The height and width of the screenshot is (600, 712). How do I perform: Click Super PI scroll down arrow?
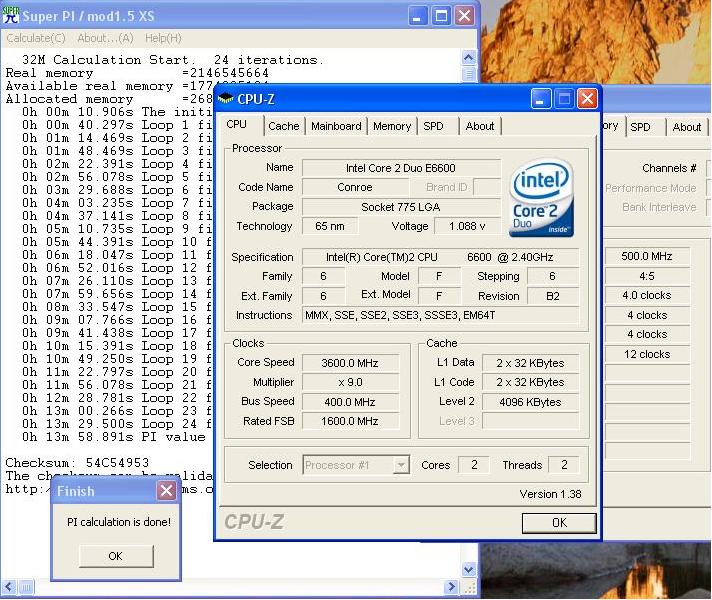coord(469,568)
